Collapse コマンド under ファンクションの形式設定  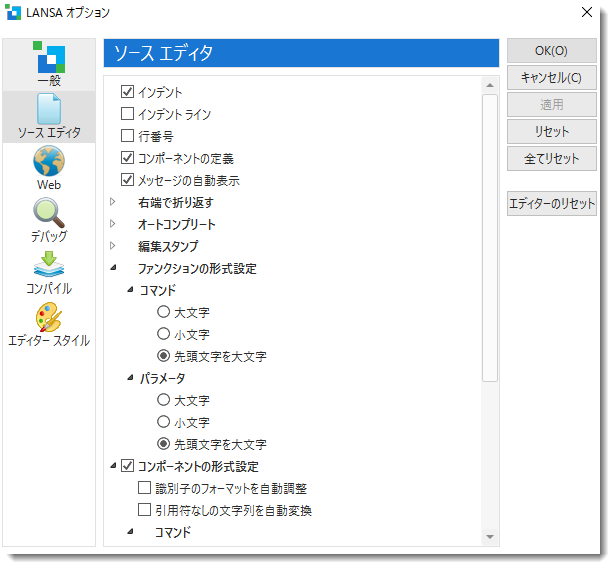(130, 290)
